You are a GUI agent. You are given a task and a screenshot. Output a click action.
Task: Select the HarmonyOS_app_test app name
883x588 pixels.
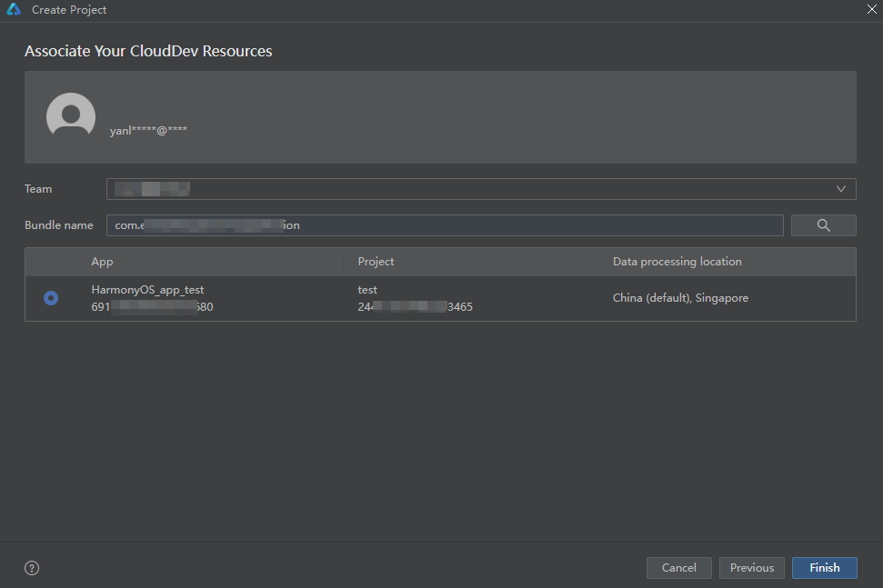[147, 290]
